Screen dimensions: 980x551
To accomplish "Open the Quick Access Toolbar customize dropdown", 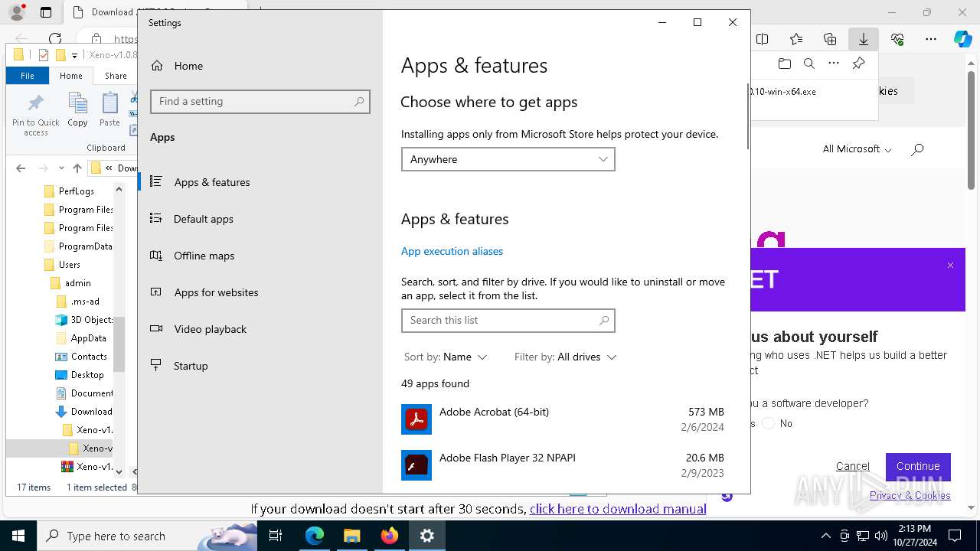I will tap(74, 55).
